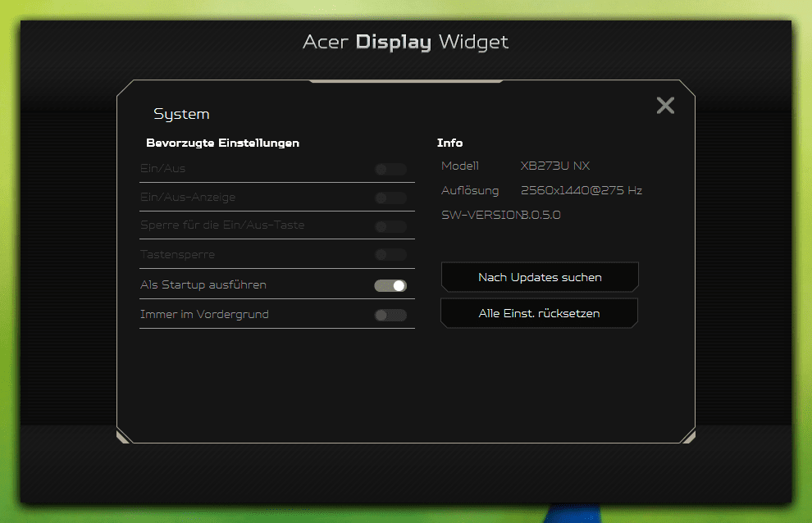Click Alle Einst. rücksetzen button
Image resolution: width=812 pixels, height=523 pixels.
[539, 313]
